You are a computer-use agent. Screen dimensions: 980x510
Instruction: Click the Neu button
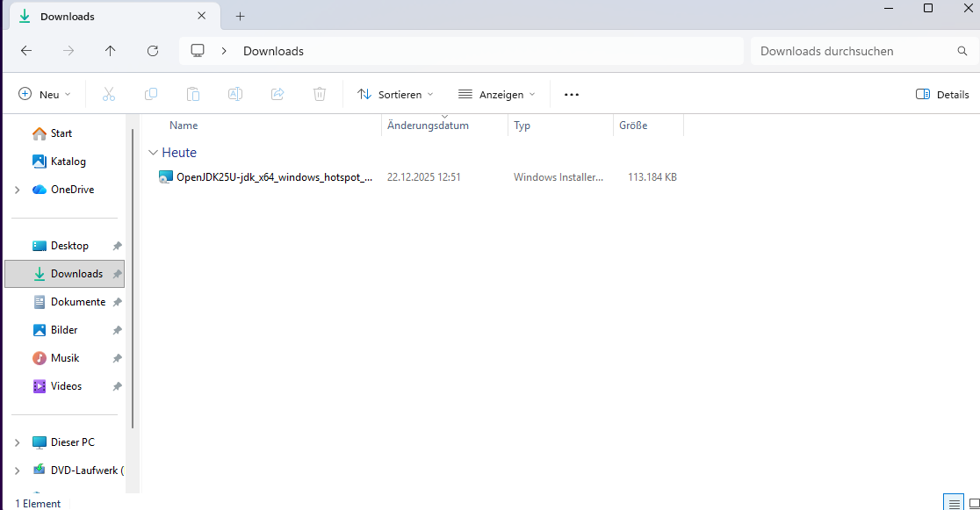click(44, 94)
